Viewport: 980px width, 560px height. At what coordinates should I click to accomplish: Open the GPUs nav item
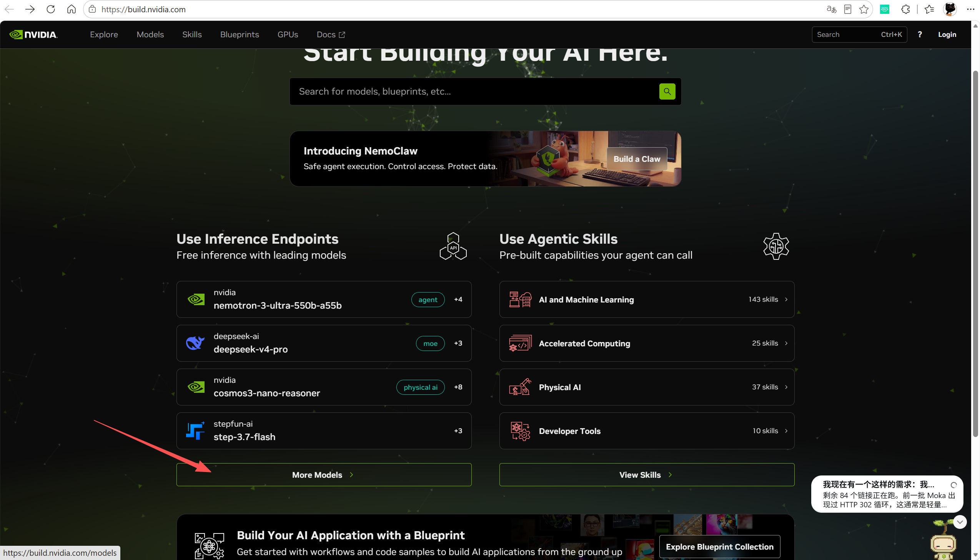(288, 35)
